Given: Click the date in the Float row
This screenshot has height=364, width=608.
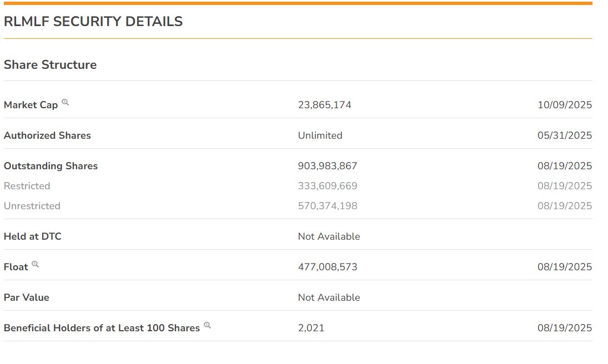Looking at the screenshot, I should pyautogui.click(x=565, y=267).
